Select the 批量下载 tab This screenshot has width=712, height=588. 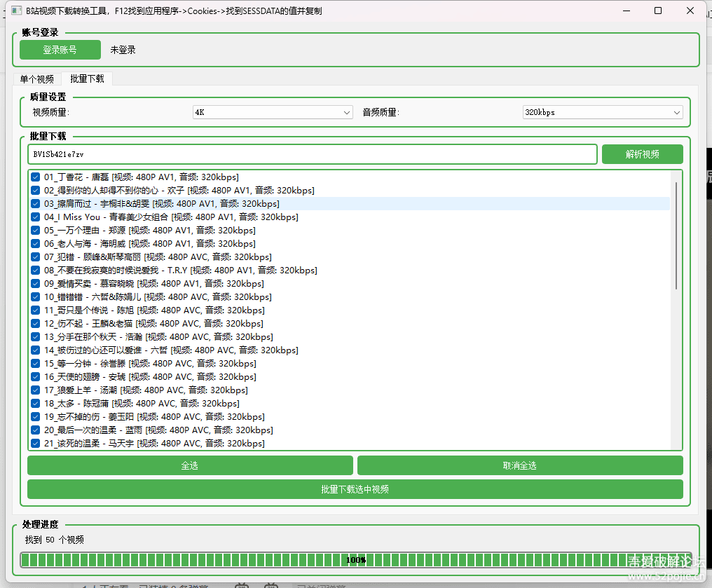coord(87,79)
